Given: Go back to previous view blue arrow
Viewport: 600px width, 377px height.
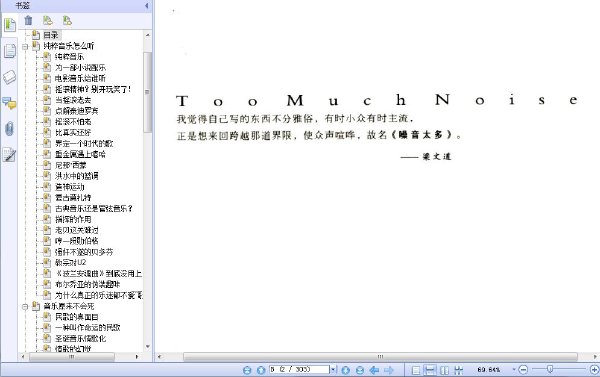Looking at the screenshot, I should pyautogui.click(x=374, y=370).
